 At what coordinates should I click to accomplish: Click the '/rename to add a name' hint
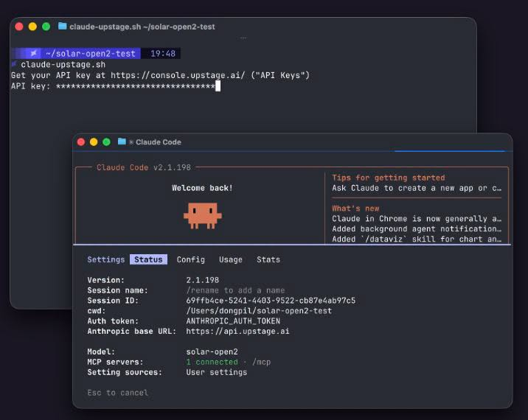235,290
